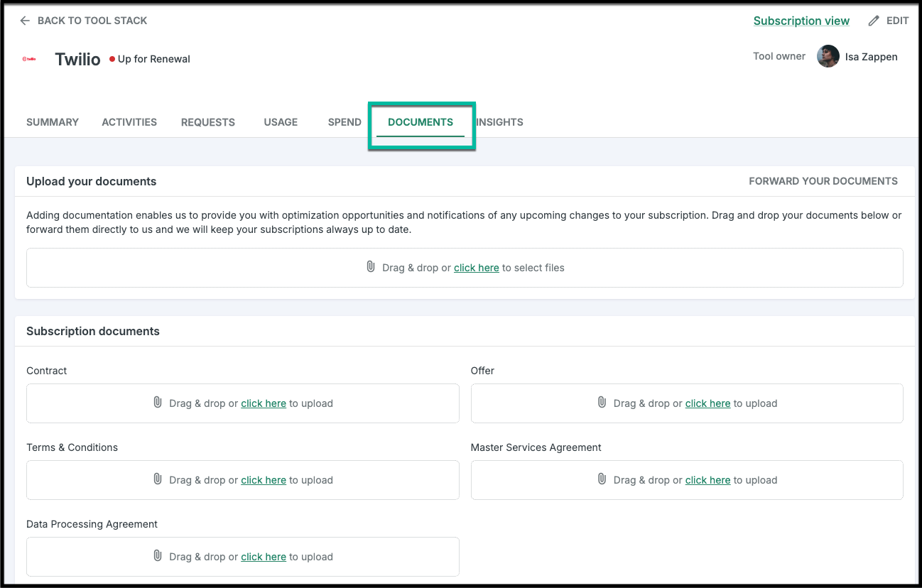Click the paperclip under Master Services Agreement
Screen dimensions: 922x588
[x=602, y=479]
